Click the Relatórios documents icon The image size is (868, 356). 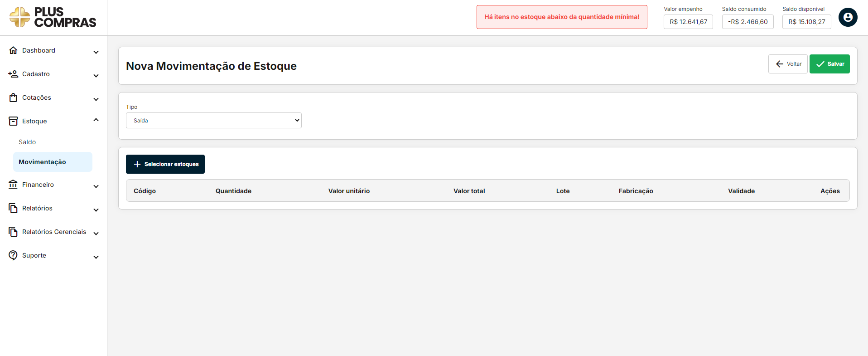(13, 208)
